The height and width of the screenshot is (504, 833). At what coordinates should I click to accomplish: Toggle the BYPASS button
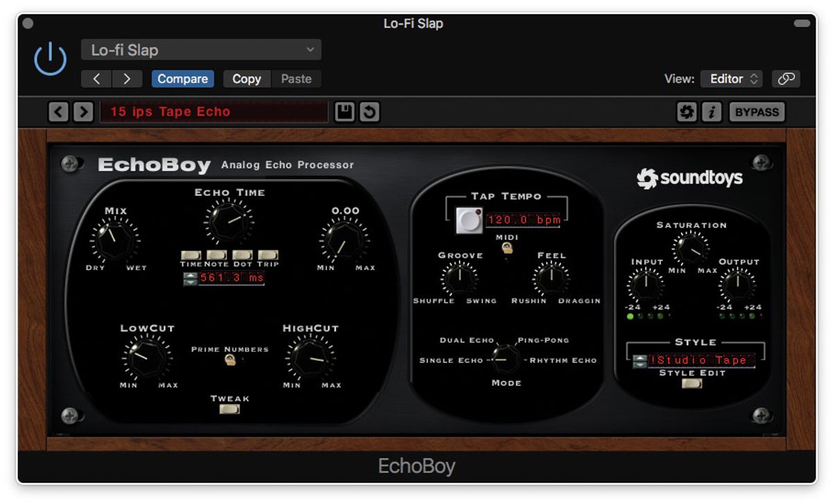pyautogui.click(x=757, y=112)
